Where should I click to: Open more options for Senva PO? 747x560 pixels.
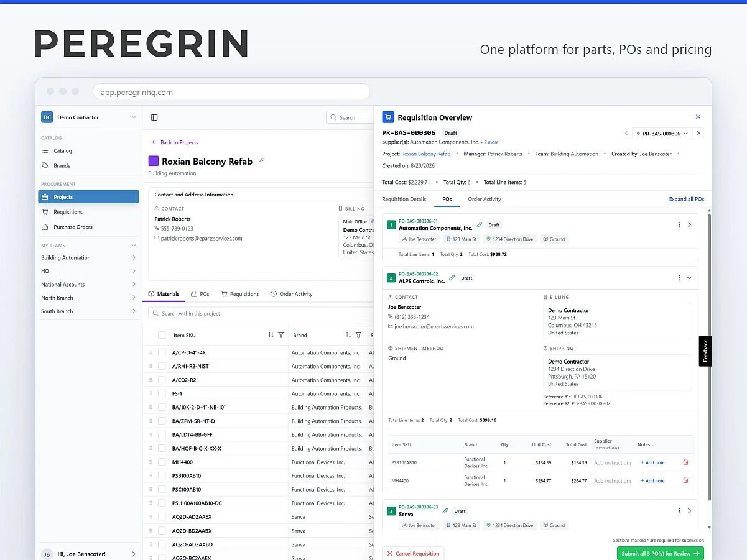[x=679, y=511]
